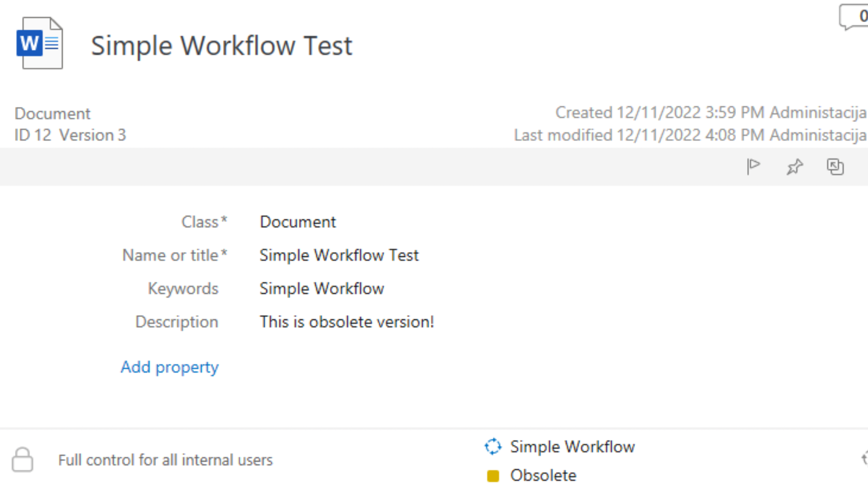Click the pop-out window icon

coord(835,167)
